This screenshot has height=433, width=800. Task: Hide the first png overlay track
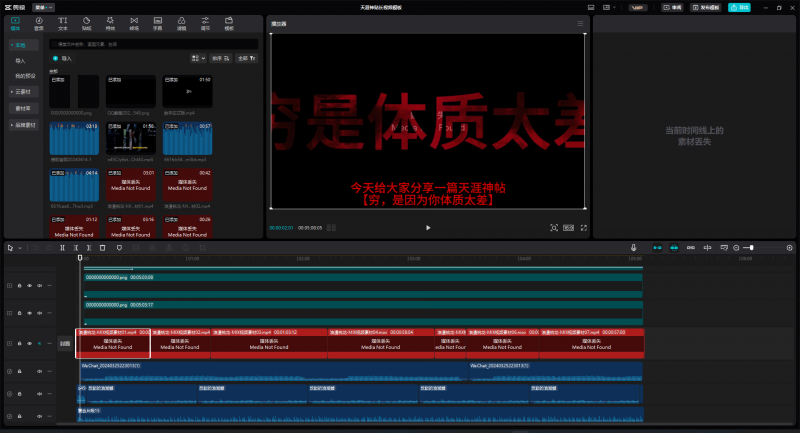(29, 286)
